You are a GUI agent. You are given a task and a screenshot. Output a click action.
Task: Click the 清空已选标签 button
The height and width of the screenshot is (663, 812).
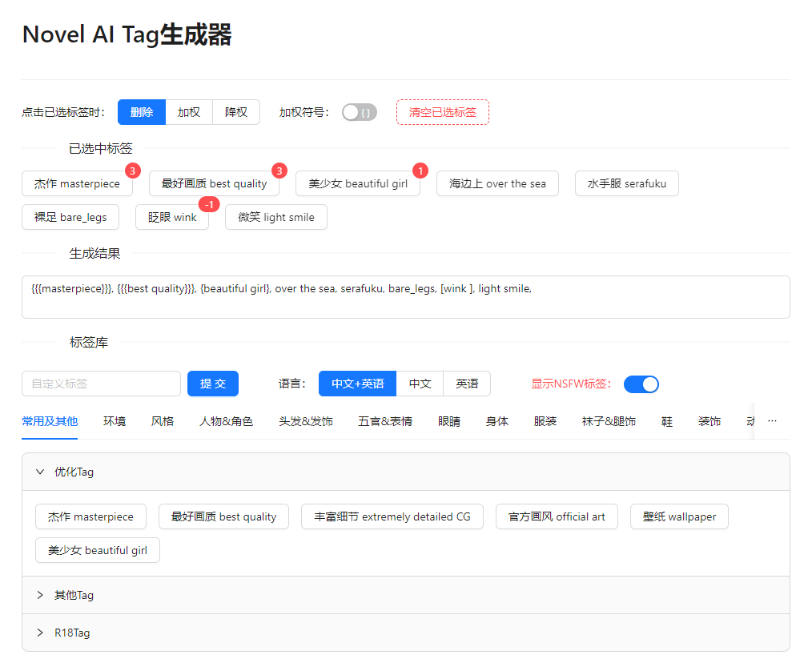coord(443,112)
